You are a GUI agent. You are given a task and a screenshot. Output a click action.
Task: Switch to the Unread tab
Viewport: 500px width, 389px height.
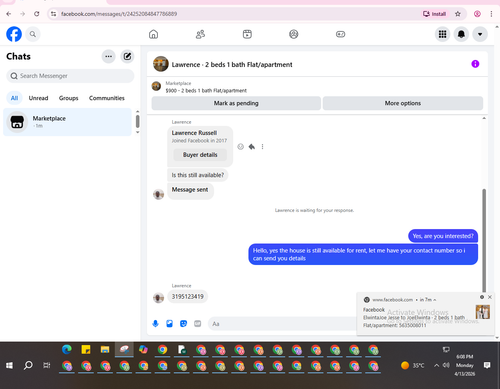[x=38, y=98]
